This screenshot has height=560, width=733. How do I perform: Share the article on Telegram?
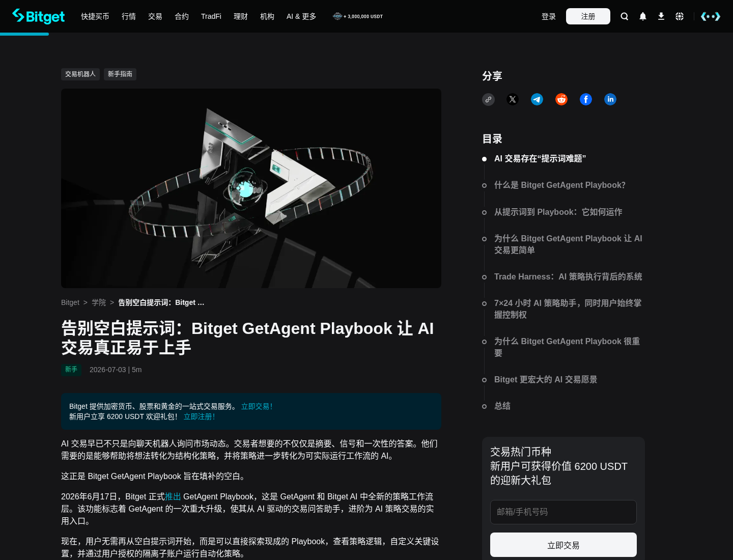[537, 99]
